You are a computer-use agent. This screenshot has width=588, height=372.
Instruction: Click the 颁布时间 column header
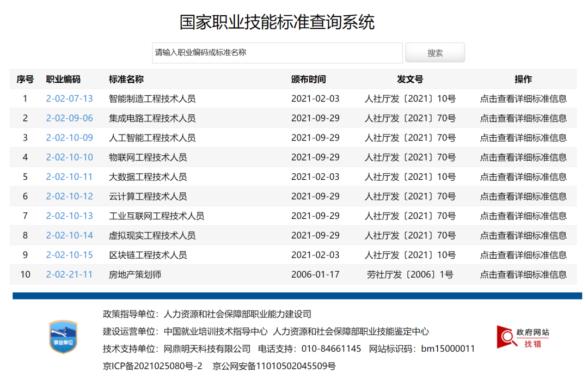[x=309, y=79]
